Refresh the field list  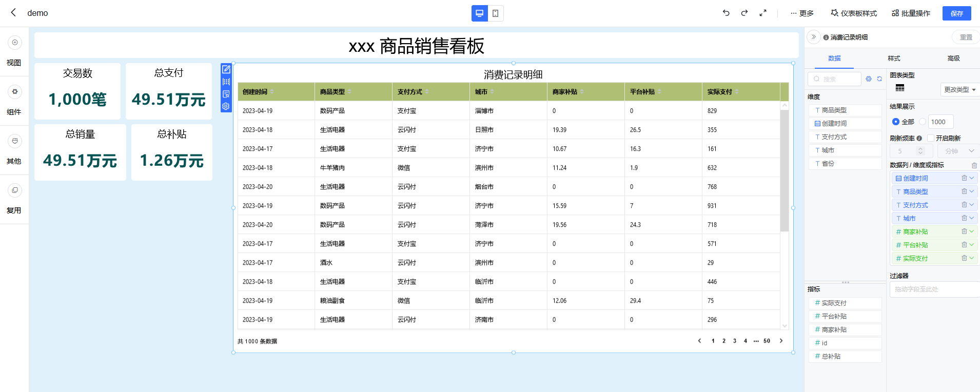[879, 79]
